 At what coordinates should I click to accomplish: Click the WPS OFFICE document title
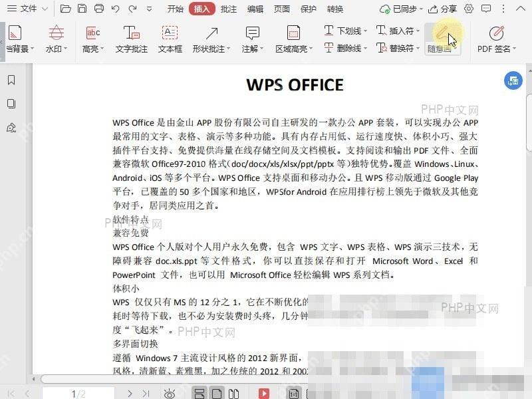click(x=295, y=85)
